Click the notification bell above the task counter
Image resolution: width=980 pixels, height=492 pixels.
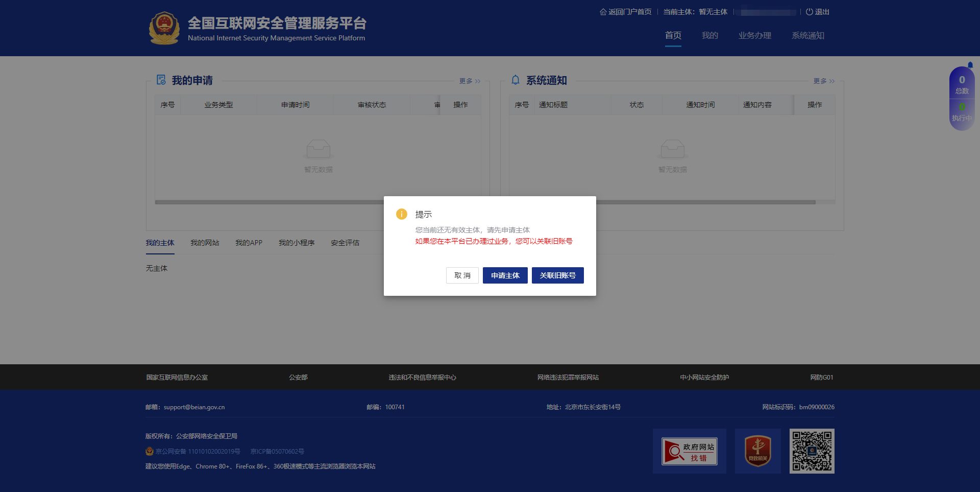(x=970, y=65)
